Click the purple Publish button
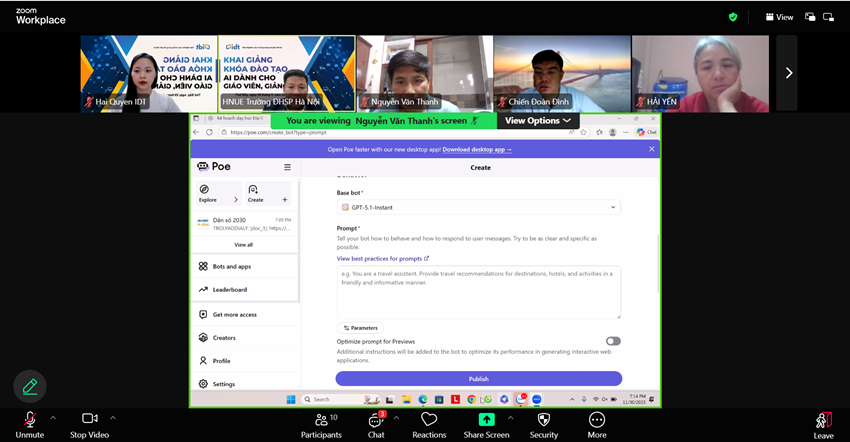Screen dimensions: 850x442 pos(478,379)
